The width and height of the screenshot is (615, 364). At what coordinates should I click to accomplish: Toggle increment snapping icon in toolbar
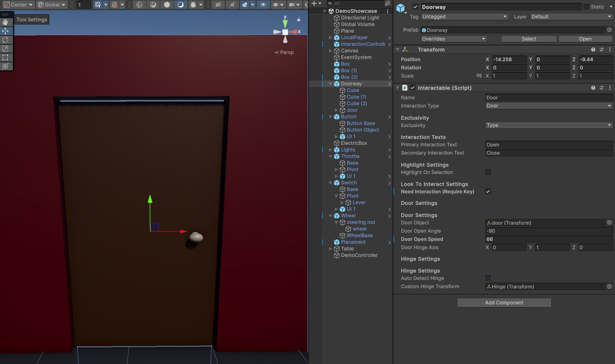tap(114, 5)
